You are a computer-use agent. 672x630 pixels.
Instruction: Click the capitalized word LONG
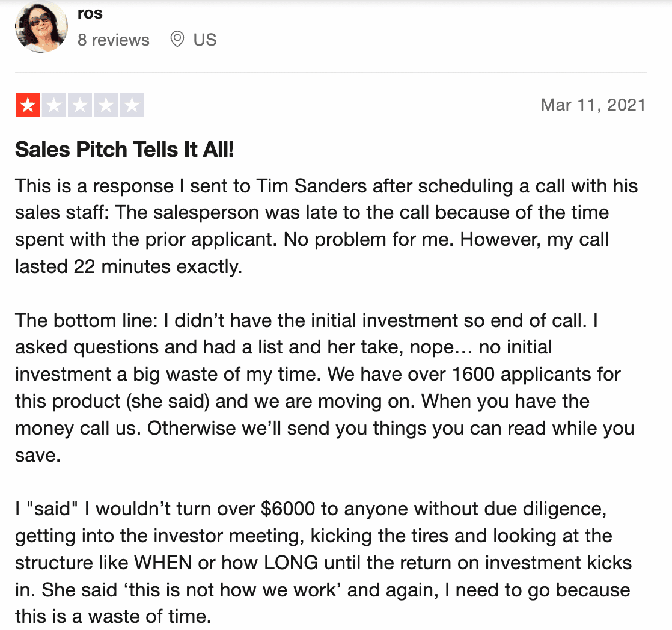291,563
